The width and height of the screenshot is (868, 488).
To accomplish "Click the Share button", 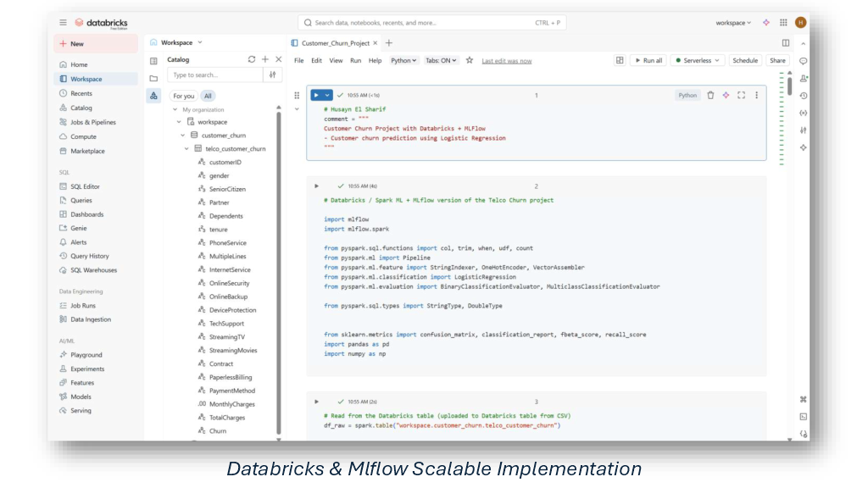I will point(777,60).
